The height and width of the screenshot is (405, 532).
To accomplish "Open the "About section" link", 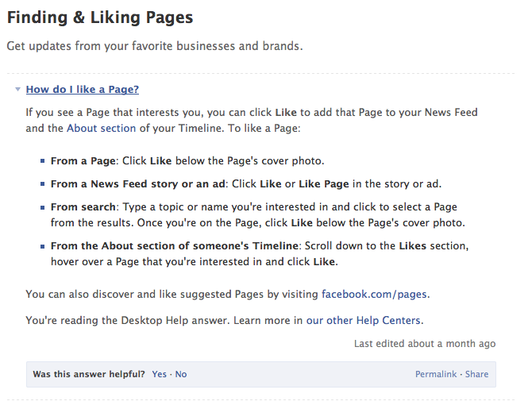I will (x=102, y=128).
